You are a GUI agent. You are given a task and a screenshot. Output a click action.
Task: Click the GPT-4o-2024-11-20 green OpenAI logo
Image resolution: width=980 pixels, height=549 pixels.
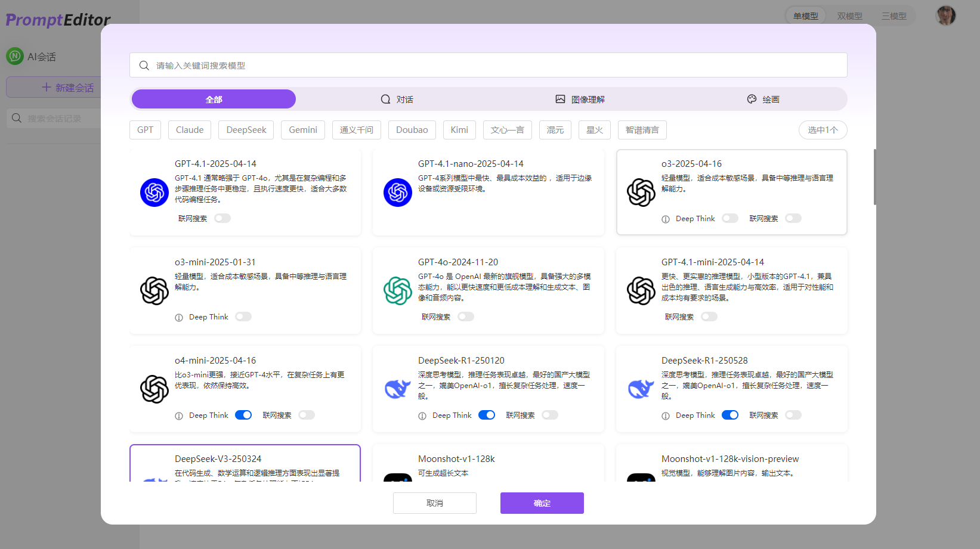pyautogui.click(x=398, y=291)
